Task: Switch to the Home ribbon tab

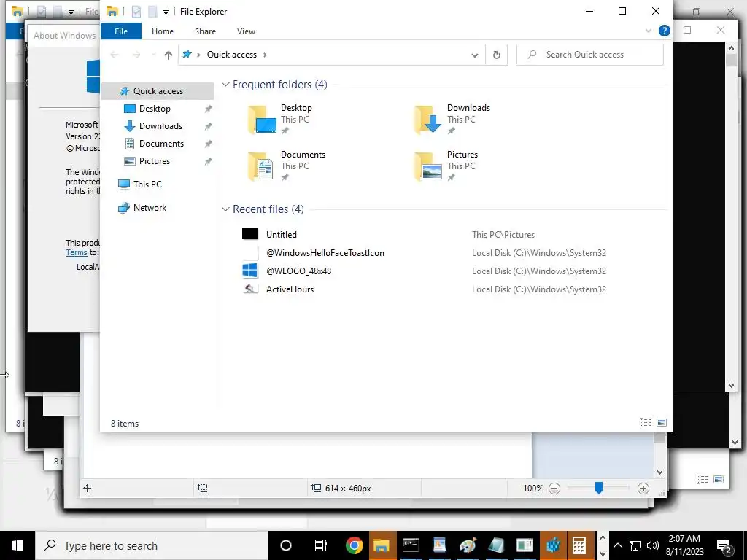Action: pyautogui.click(x=163, y=31)
